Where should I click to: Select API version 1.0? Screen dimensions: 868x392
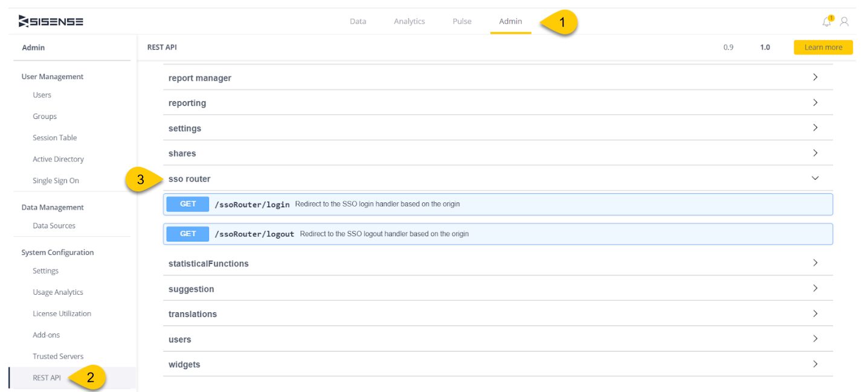click(x=765, y=48)
